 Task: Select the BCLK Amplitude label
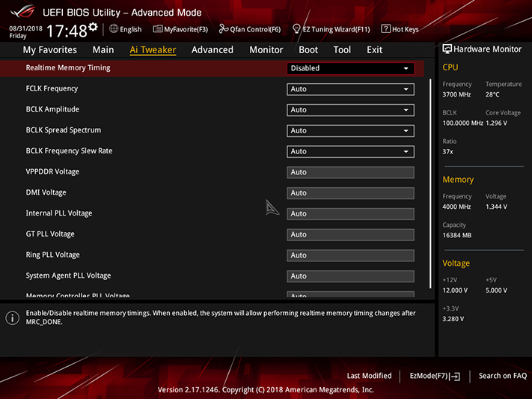(x=52, y=109)
